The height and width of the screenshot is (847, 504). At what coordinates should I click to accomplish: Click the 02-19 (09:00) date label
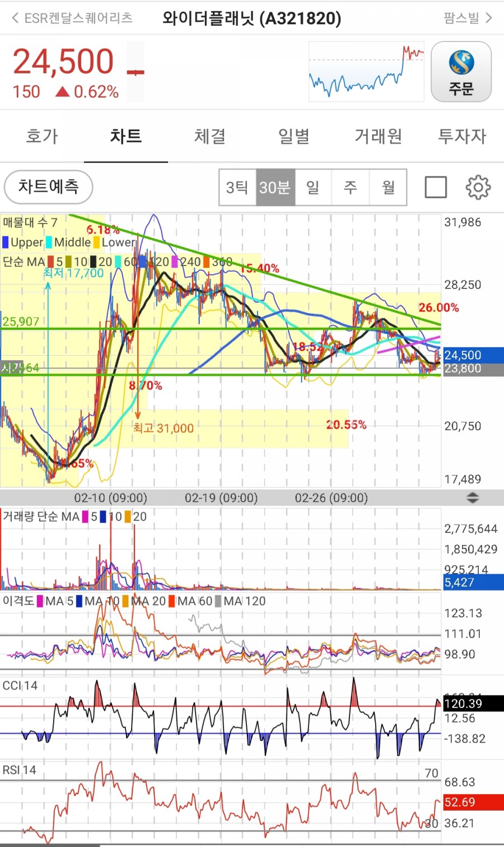point(221,497)
